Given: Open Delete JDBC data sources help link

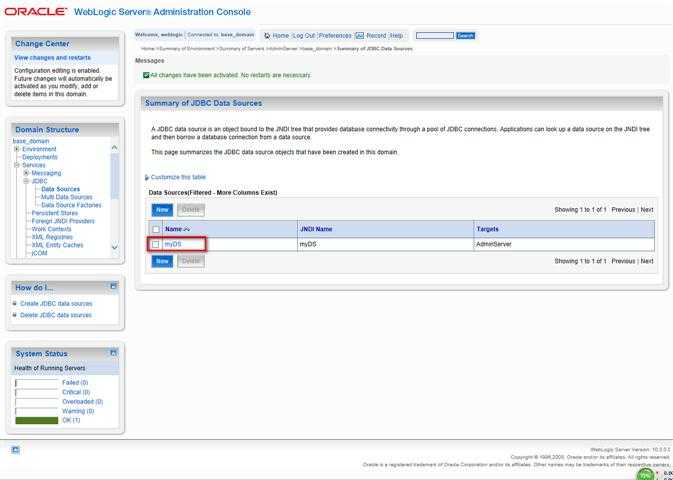Looking at the screenshot, I should click(56, 315).
